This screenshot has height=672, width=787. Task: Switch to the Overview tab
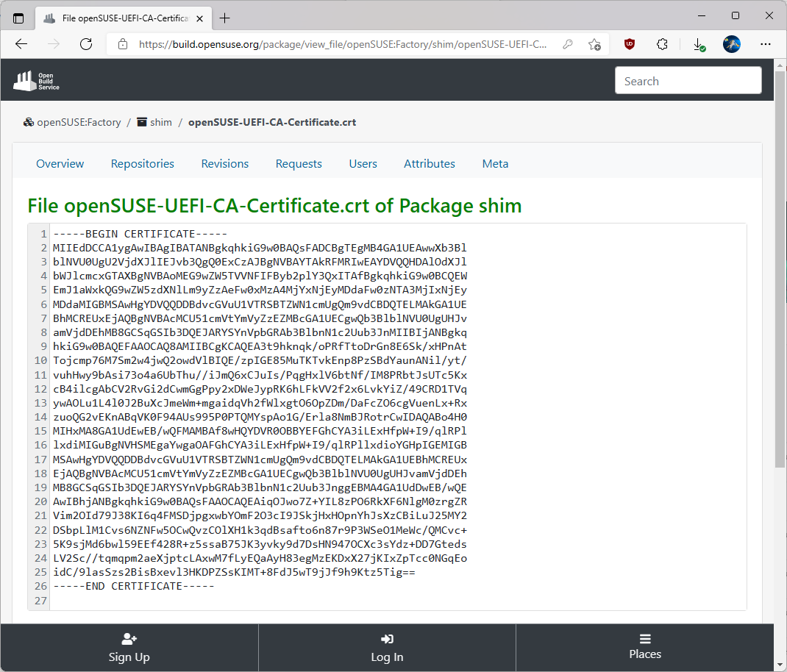pyautogui.click(x=60, y=164)
